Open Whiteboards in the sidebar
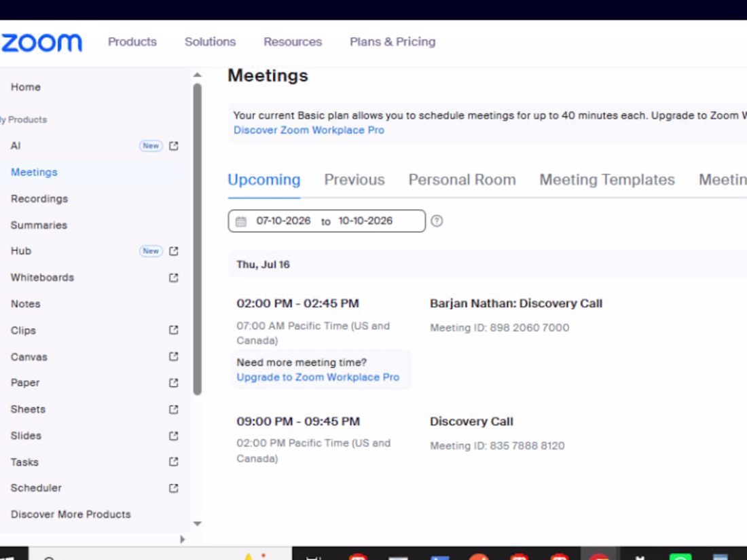747x560 pixels. coord(42,278)
